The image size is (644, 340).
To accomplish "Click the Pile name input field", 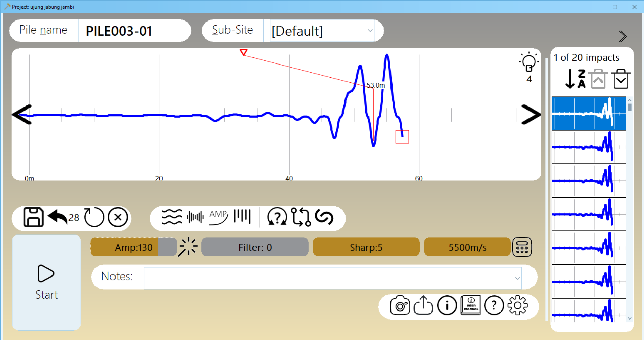I will (134, 31).
